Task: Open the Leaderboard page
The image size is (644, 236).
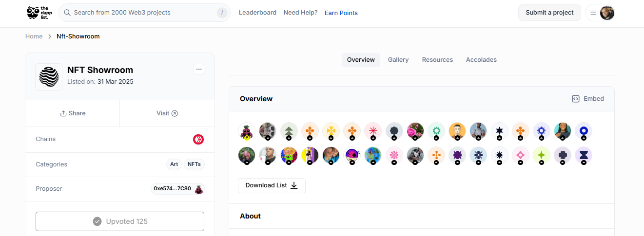Action: (257, 13)
